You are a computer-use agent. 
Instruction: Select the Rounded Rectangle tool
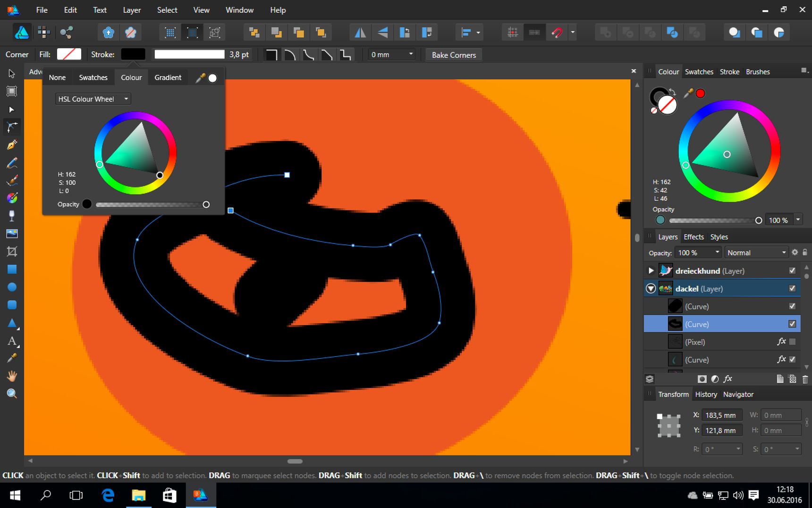12,305
